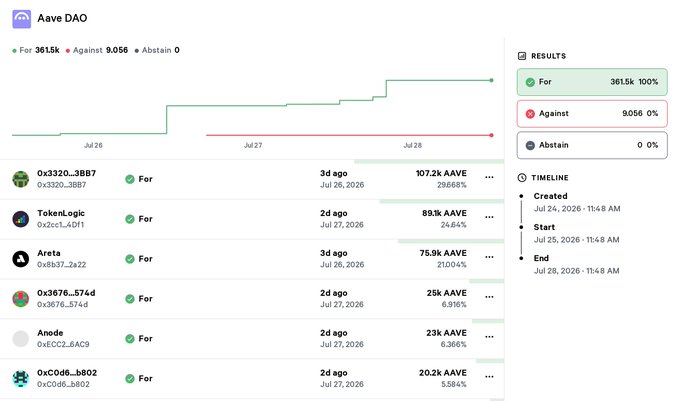The height and width of the screenshot is (401, 680).
Task: Click the green check icon in For result
Action: [x=530, y=82]
